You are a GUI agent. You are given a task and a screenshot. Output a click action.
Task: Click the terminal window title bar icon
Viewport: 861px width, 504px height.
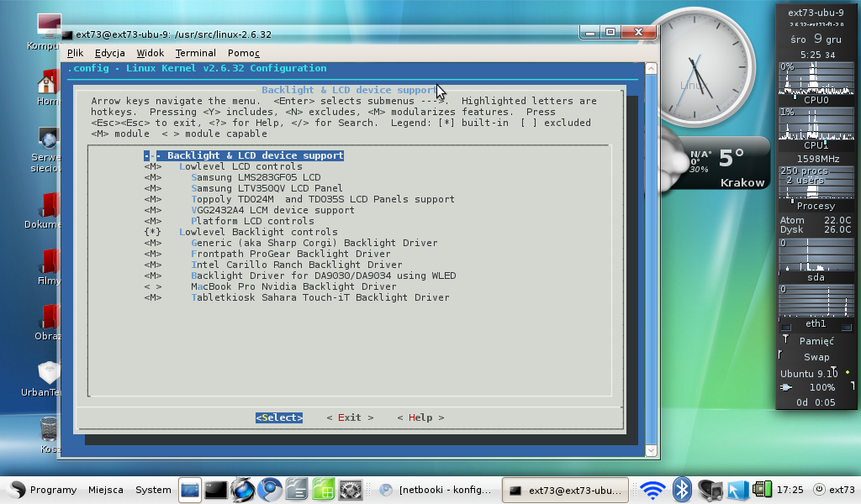(x=67, y=34)
